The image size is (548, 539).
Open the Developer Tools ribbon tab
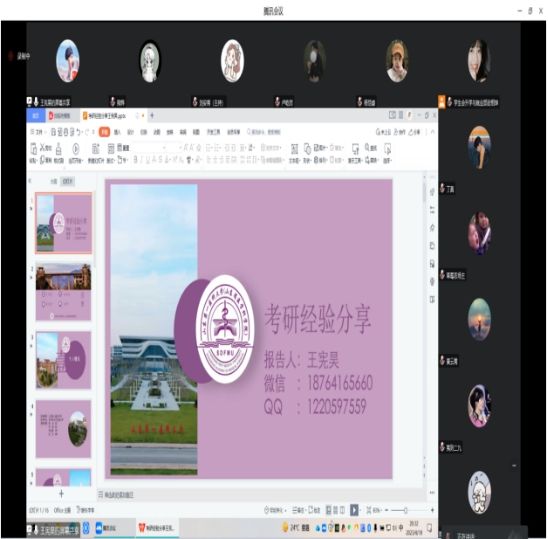coord(213,132)
